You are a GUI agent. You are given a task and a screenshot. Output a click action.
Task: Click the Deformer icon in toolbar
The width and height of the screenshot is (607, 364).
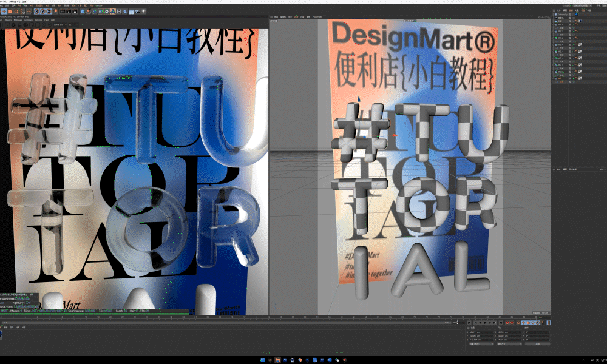(x=125, y=12)
